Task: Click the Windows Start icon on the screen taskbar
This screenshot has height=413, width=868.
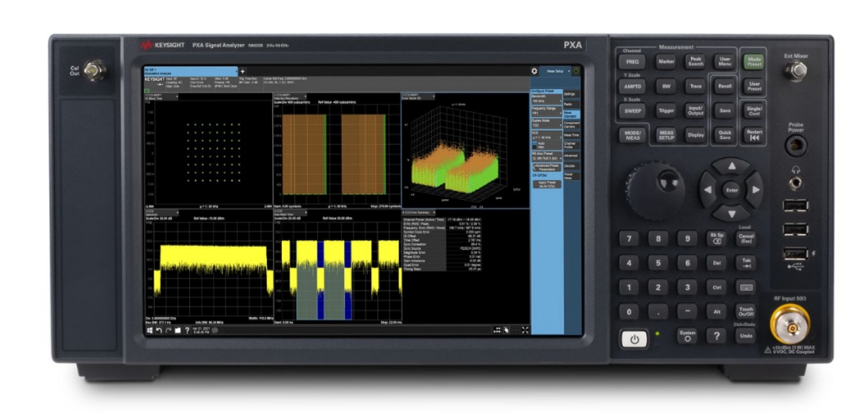Action: [149, 330]
